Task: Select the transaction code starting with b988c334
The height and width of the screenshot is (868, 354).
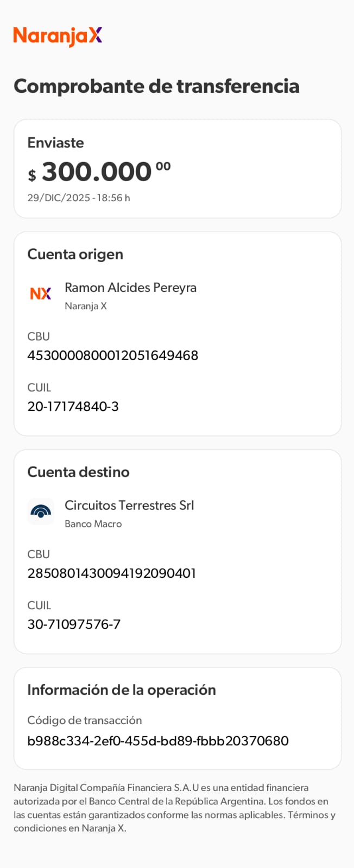Action: (x=158, y=741)
